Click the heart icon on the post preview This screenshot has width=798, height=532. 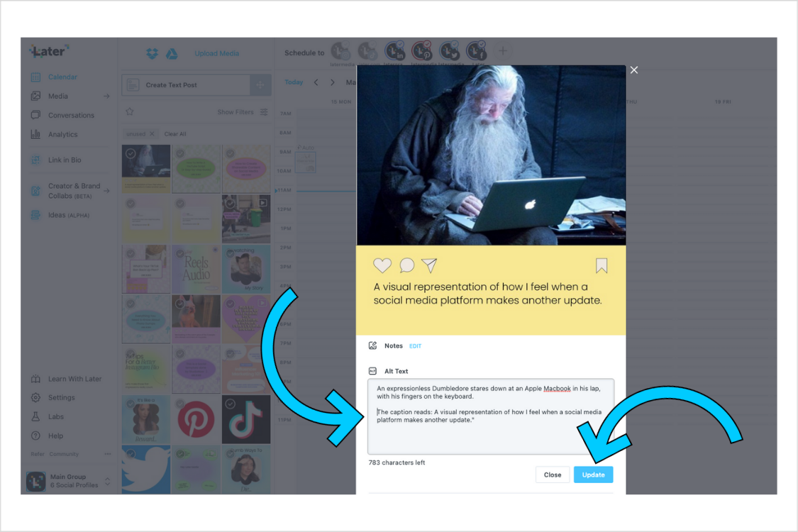pos(382,265)
